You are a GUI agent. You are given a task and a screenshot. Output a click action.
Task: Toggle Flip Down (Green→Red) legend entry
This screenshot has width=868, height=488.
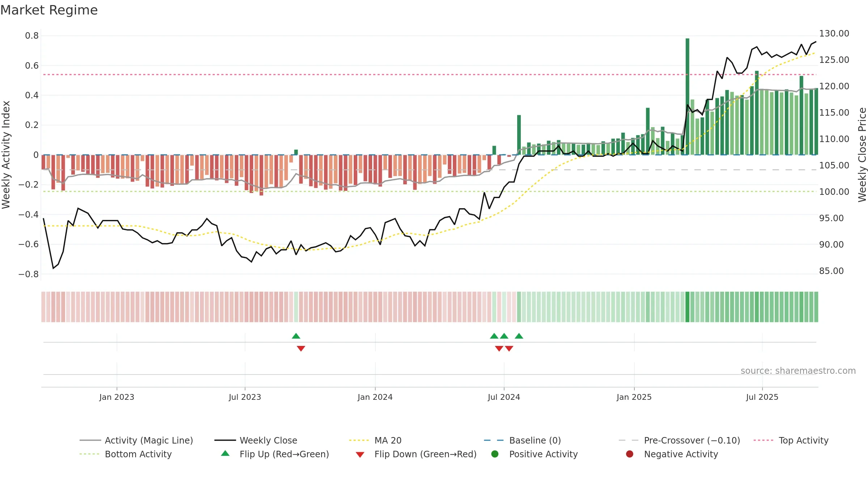point(416,454)
